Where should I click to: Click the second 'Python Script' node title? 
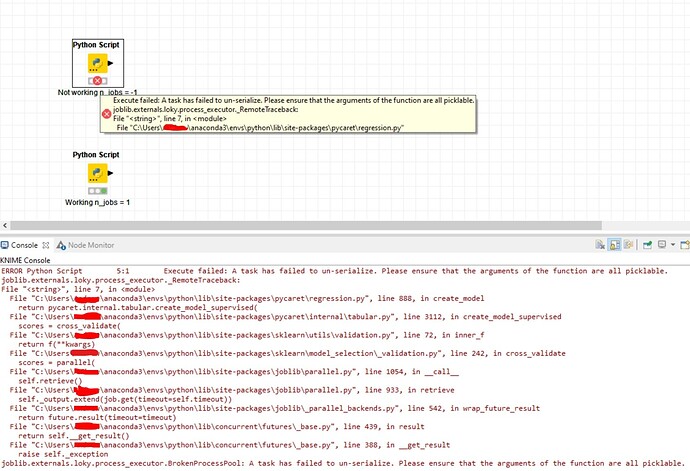[x=96, y=155]
